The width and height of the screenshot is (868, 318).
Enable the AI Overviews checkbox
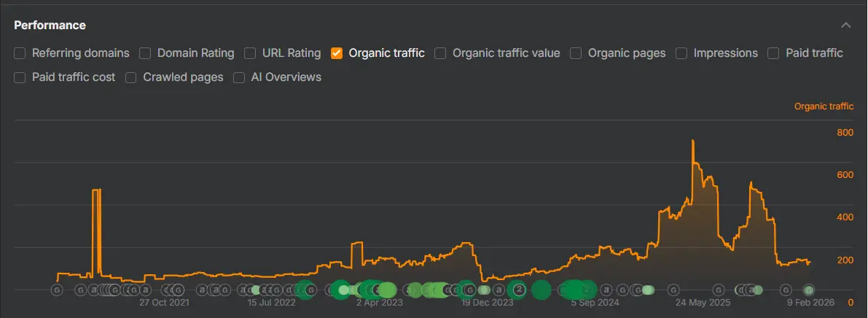(239, 77)
